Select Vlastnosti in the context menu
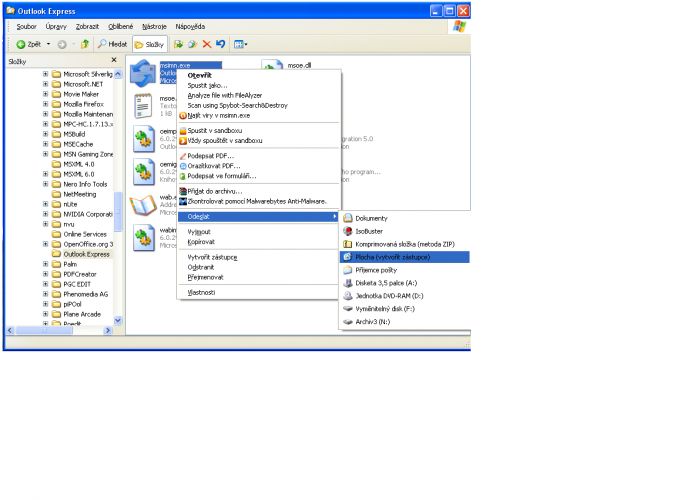The image size is (687, 500). [x=259, y=292]
